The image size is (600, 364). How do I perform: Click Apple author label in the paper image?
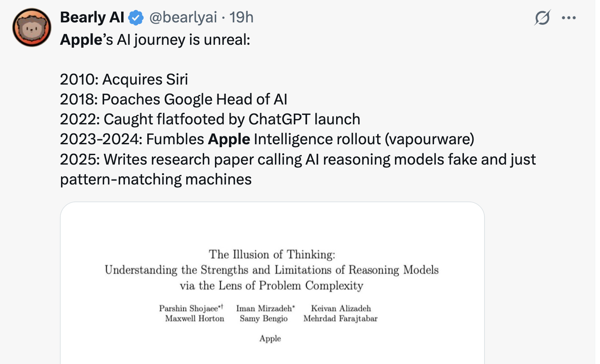pyautogui.click(x=270, y=338)
